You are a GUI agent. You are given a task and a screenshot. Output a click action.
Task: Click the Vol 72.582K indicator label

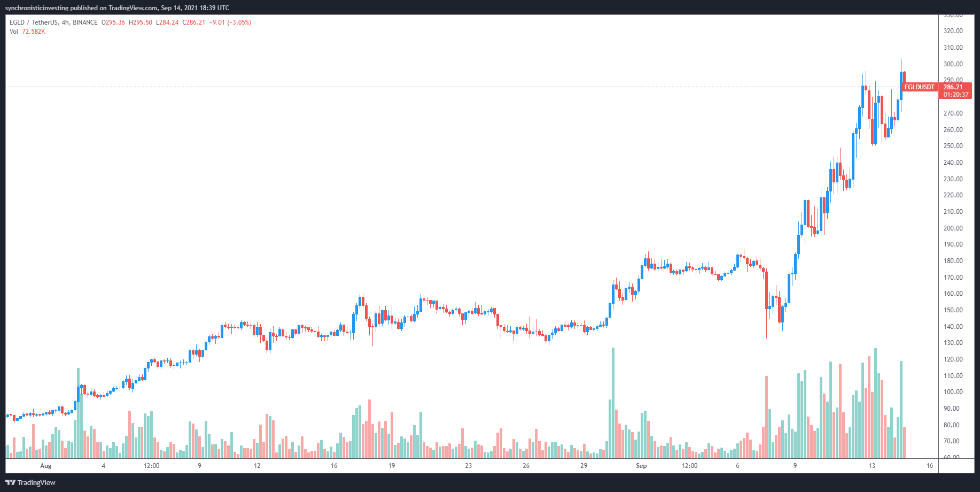click(x=27, y=32)
